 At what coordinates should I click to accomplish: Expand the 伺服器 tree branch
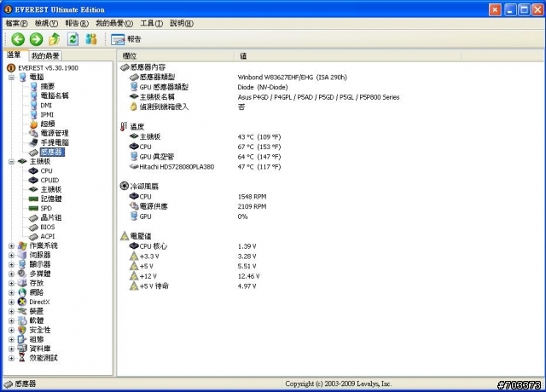11,256
